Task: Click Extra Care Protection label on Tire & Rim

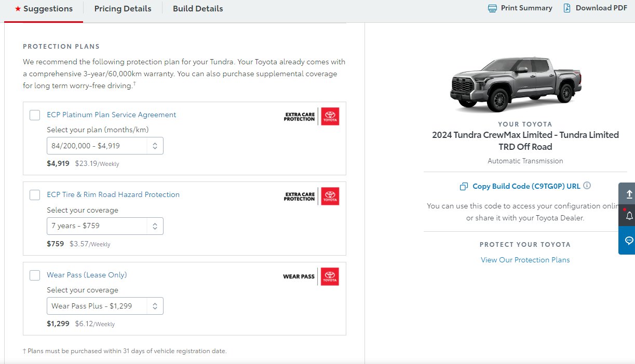Action: [299, 196]
